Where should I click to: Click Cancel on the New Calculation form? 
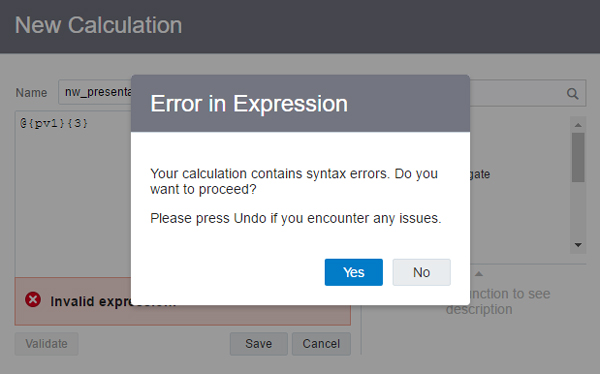(321, 344)
